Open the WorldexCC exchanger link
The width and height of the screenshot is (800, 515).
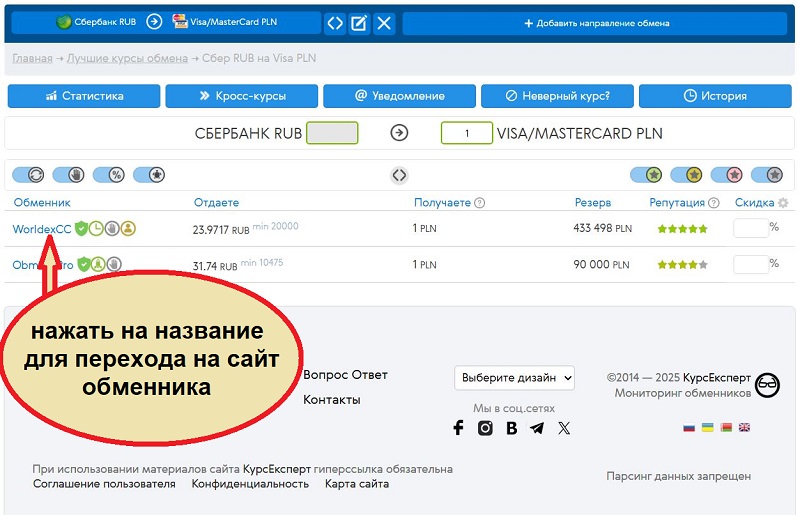coord(42,229)
